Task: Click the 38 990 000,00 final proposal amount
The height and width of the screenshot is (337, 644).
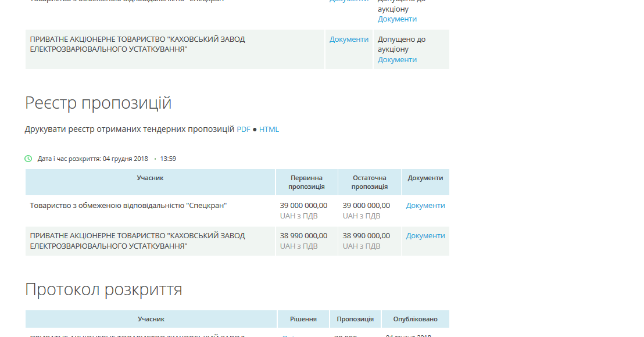Action: click(x=366, y=236)
